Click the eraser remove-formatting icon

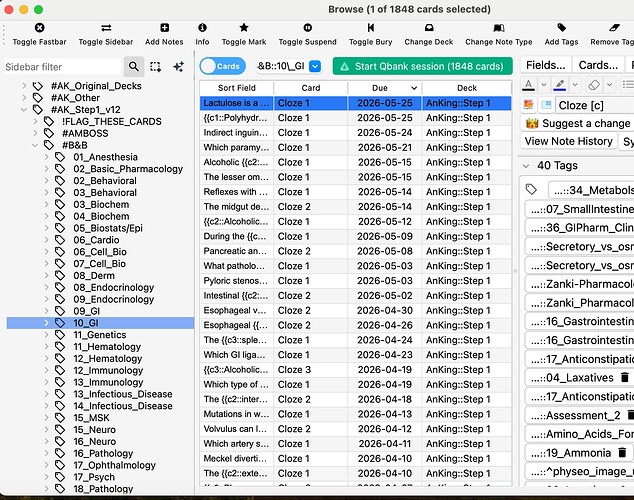pos(595,85)
